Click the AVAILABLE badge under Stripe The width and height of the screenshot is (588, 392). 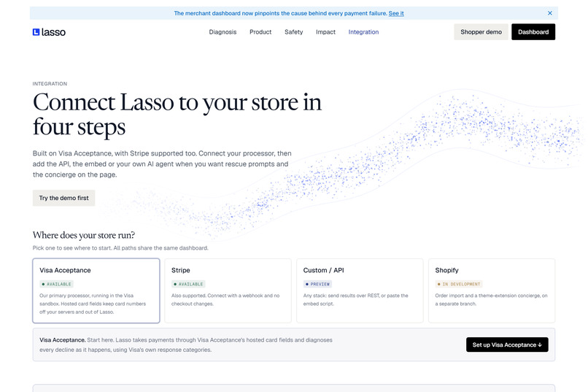[x=188, y=284]
